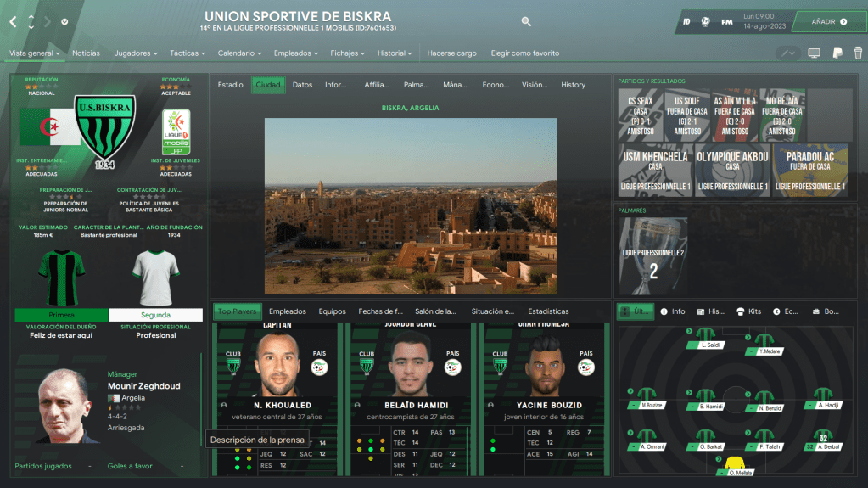This screenshot has height=488, width=868.
Task: Switch to the Empleados tab in the players panel
Action: (287, 311)
